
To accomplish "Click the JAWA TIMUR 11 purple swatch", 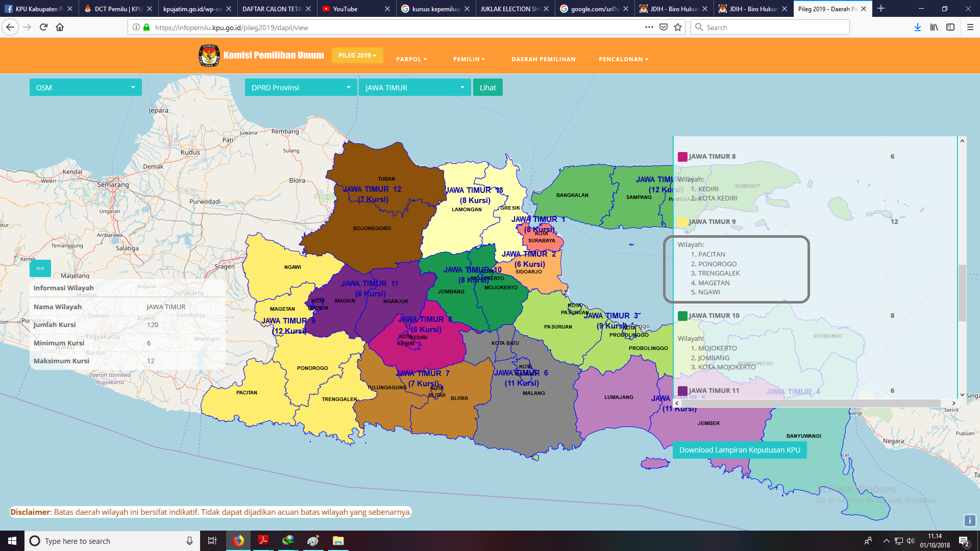I will (x=682, y=391).
